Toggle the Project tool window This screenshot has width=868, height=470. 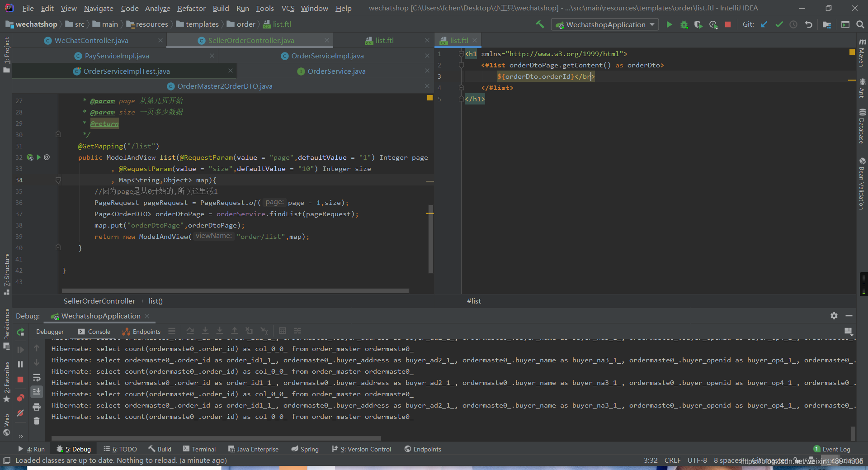[6, 54]
